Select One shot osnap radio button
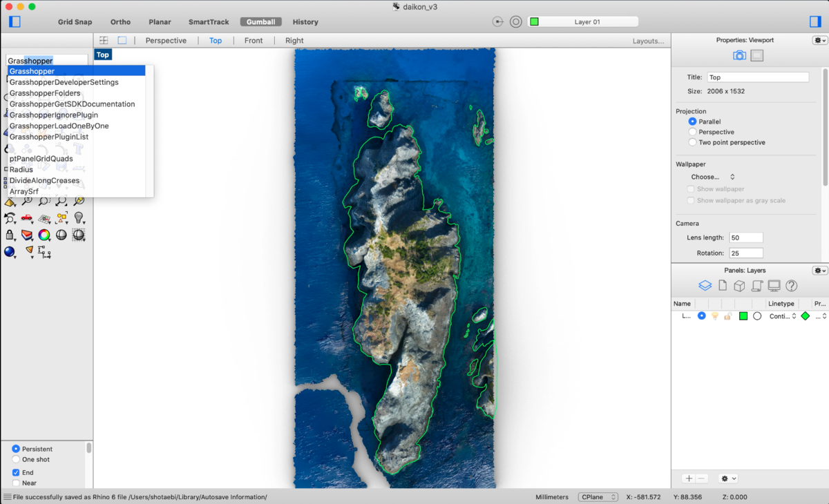The image size is (829, 504). click(16, 459)
